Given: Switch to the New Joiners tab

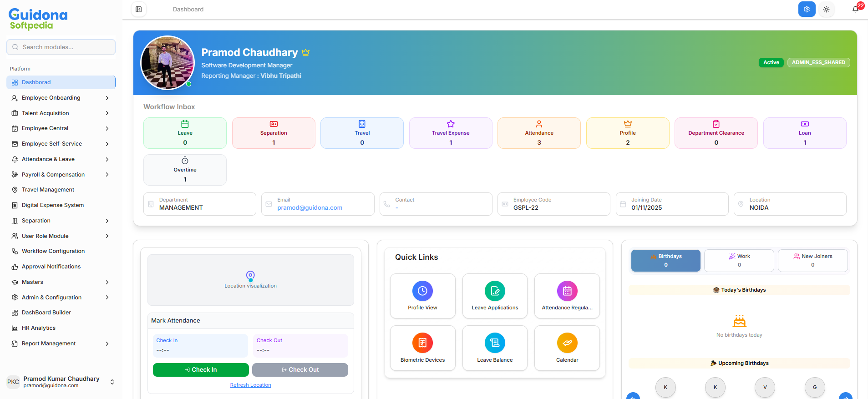Looking at the screenshot, I should tap(812, 260).
